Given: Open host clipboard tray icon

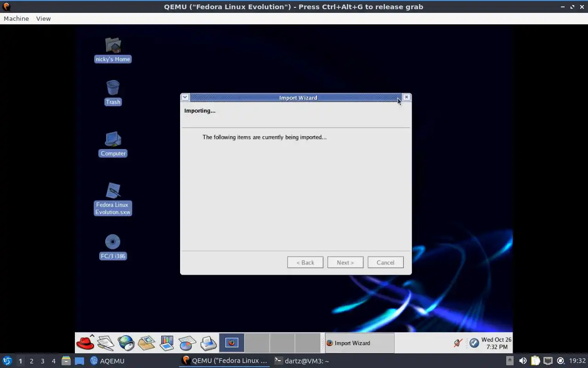Looking at the screenshot, I should pyautogui.click(x=535, y=361).
